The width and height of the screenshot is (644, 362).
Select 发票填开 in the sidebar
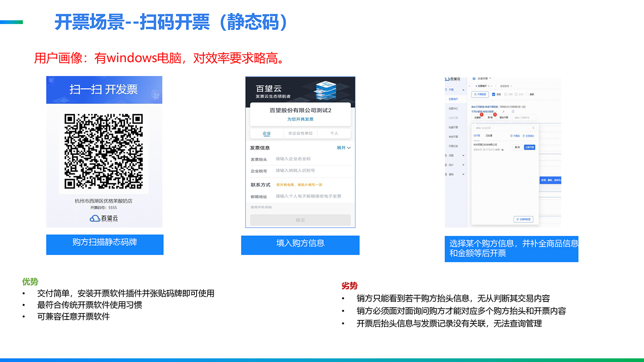(x=453, y=99)
